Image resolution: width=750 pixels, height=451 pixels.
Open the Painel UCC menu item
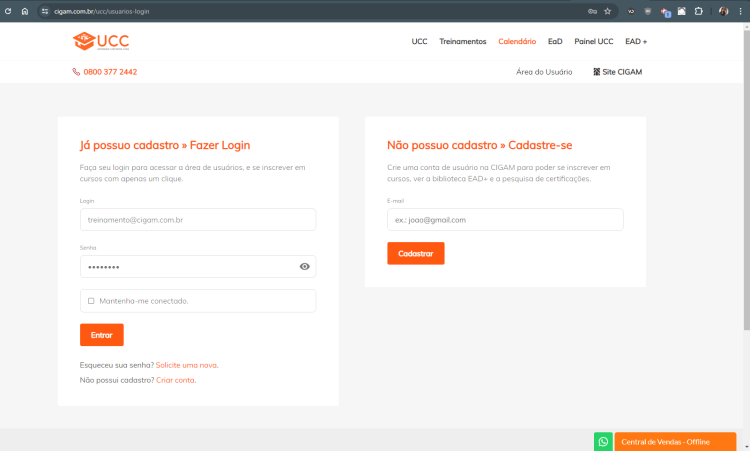(x=594, y=42)
